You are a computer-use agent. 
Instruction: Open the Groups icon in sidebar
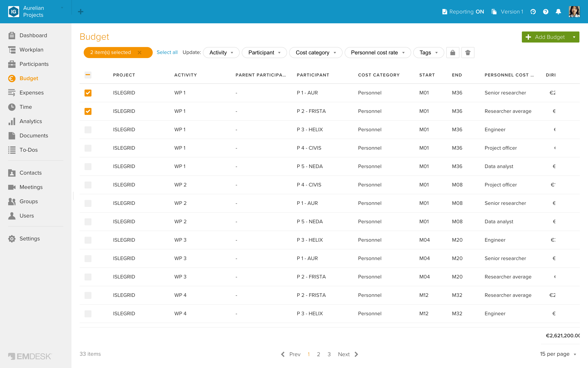12,202
